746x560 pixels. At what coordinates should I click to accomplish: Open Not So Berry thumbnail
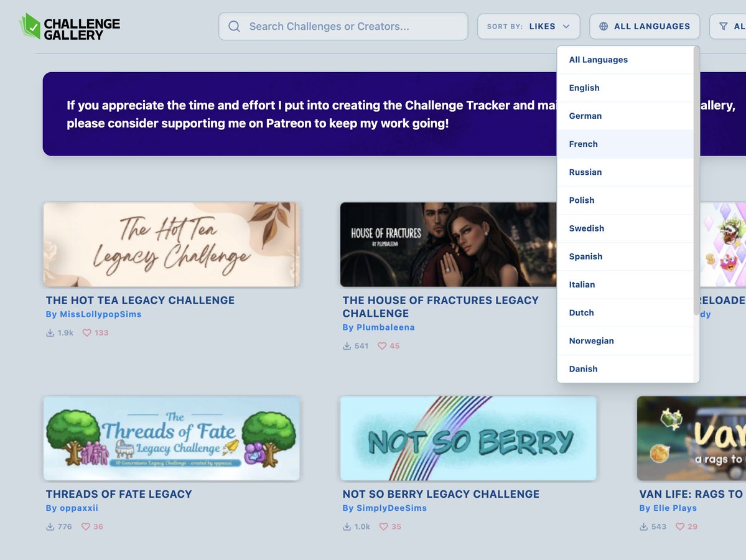point(468,438)
